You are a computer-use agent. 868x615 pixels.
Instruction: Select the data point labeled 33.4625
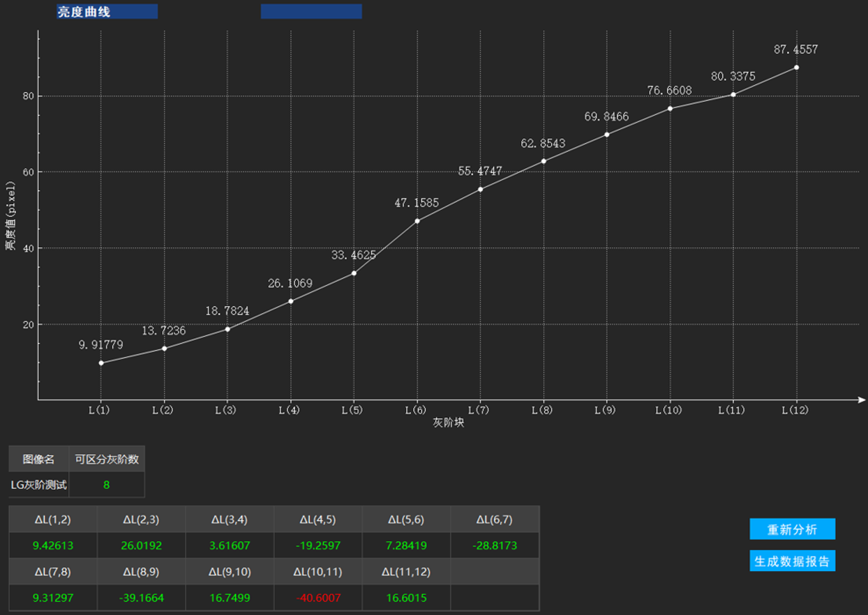(354, 273)
